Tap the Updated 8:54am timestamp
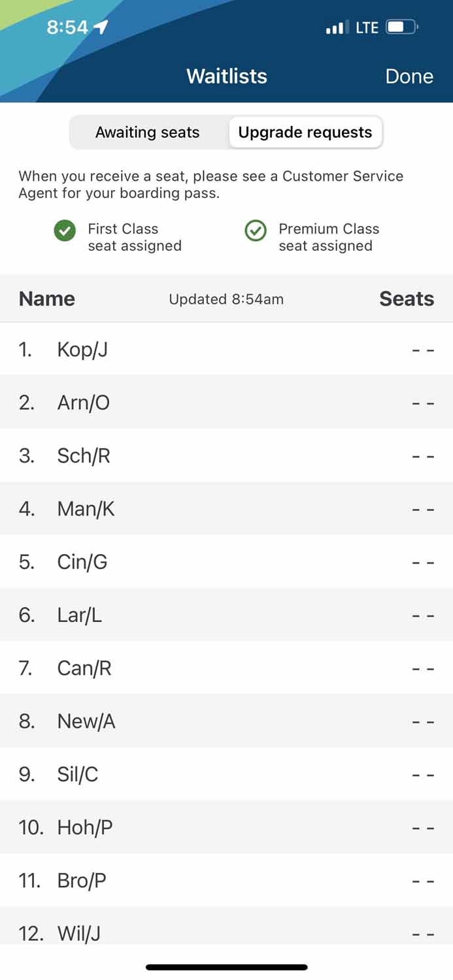 point(226,299)
